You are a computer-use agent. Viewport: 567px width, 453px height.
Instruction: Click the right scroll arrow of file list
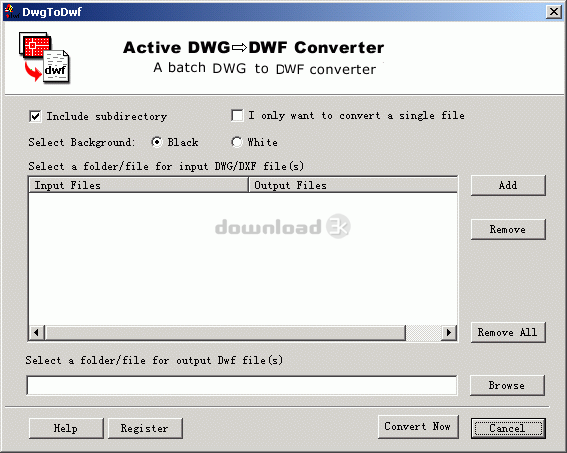point(449,332)
